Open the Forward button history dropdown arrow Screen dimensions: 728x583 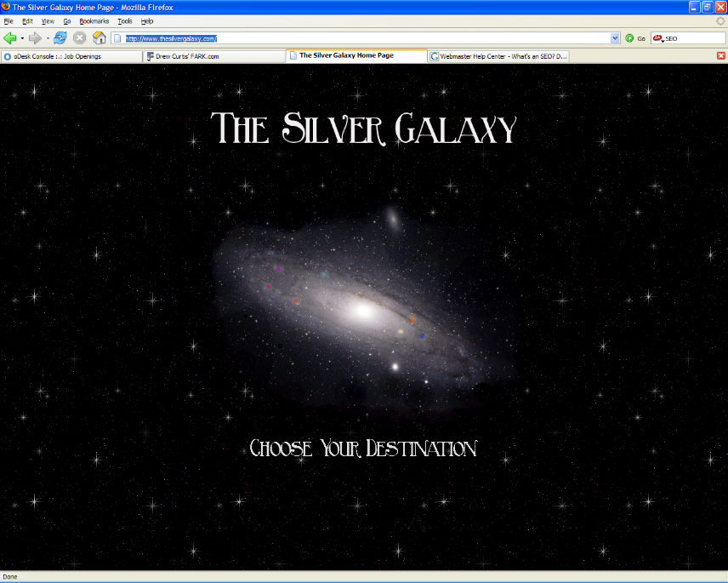[47, 38]
